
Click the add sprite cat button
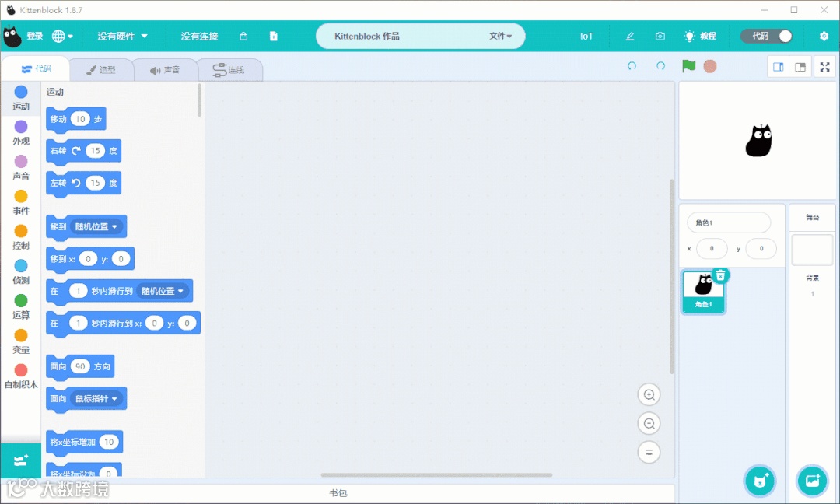(x=760, y=481)
